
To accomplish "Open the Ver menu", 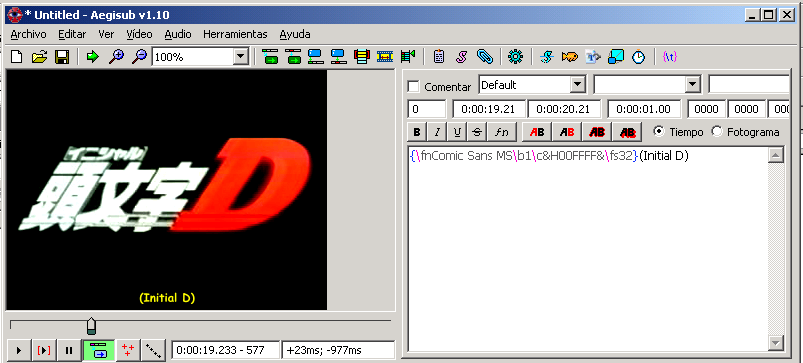I will pyautogui.click(x=106, y=34).
